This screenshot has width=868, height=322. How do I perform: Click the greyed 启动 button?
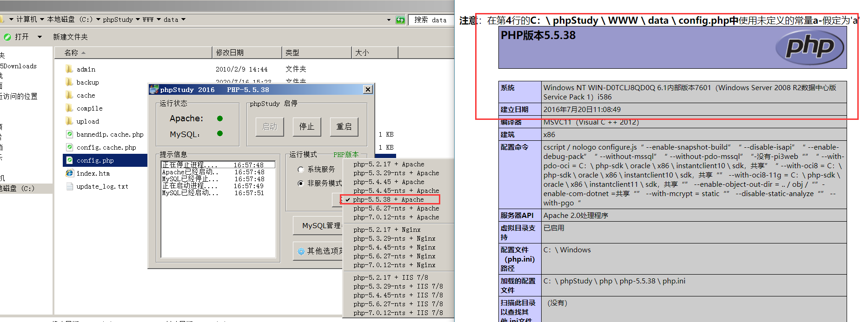point(270,126)
